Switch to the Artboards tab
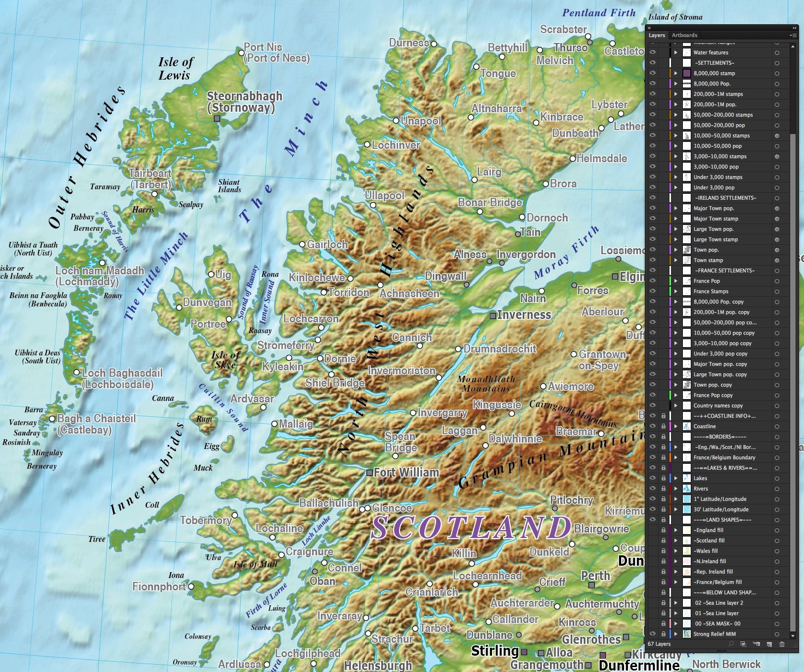804x672 pixels. click(x=684, y=35)
